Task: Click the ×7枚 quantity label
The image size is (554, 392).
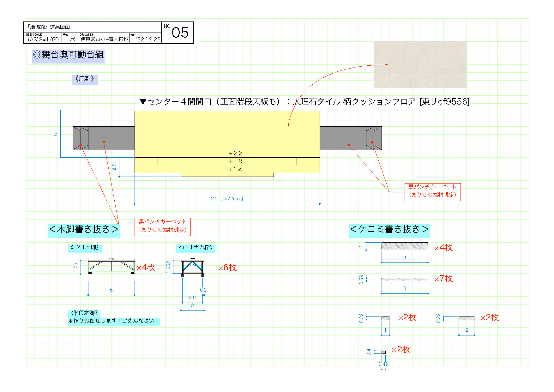Action: tap(443, 279)
